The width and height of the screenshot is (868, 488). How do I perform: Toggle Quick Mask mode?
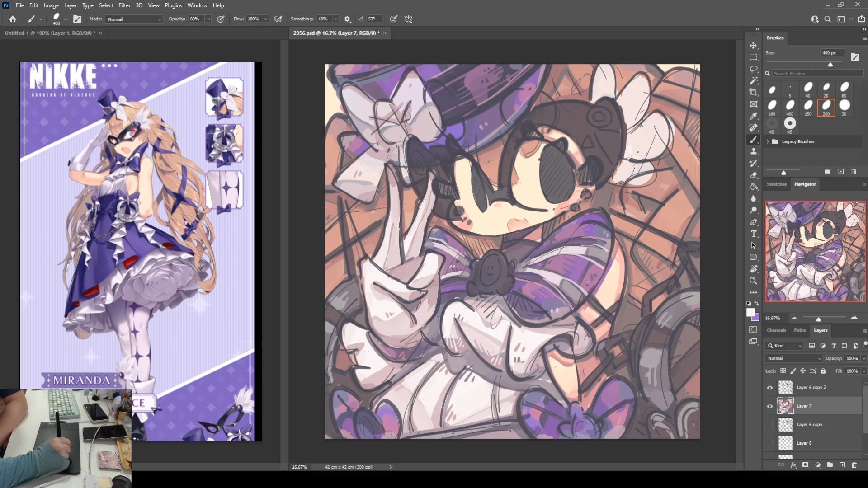tap(753, 329)
